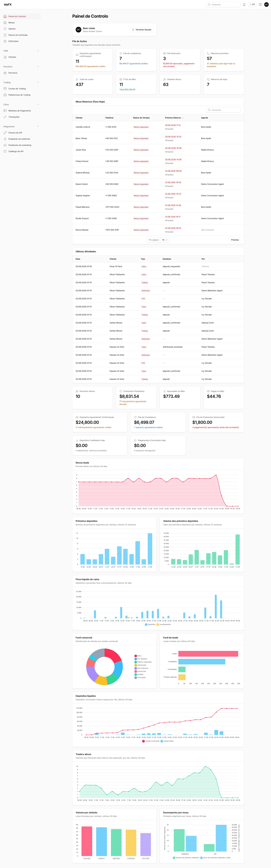
Task: Open the Clientes Ativos card
Action: pos(180,84)
